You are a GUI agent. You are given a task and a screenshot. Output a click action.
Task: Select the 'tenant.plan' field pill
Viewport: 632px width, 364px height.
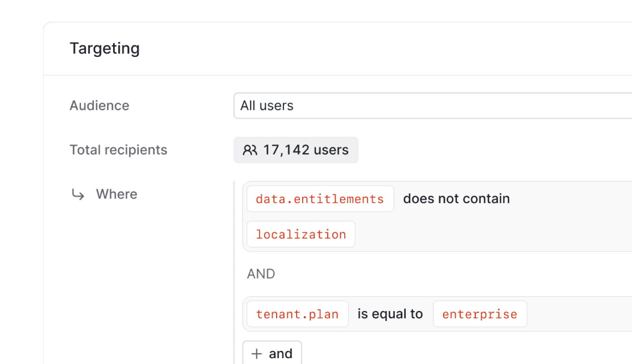(297, 314)
